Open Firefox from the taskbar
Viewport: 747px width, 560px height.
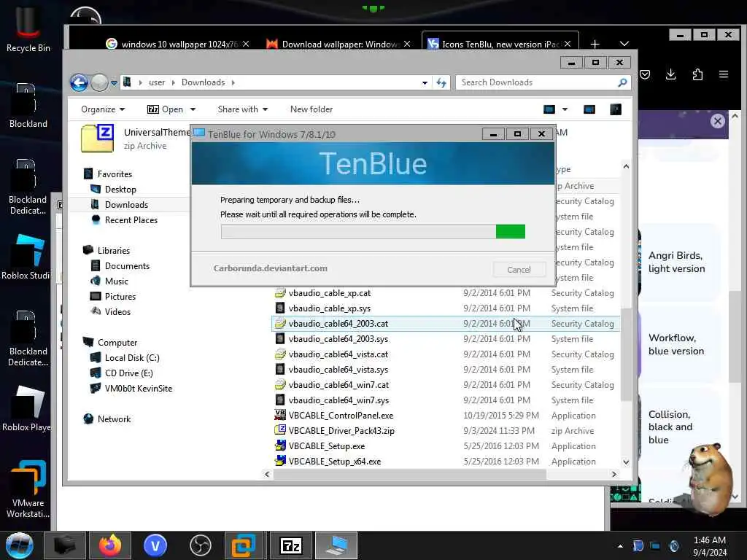point(111,545)
